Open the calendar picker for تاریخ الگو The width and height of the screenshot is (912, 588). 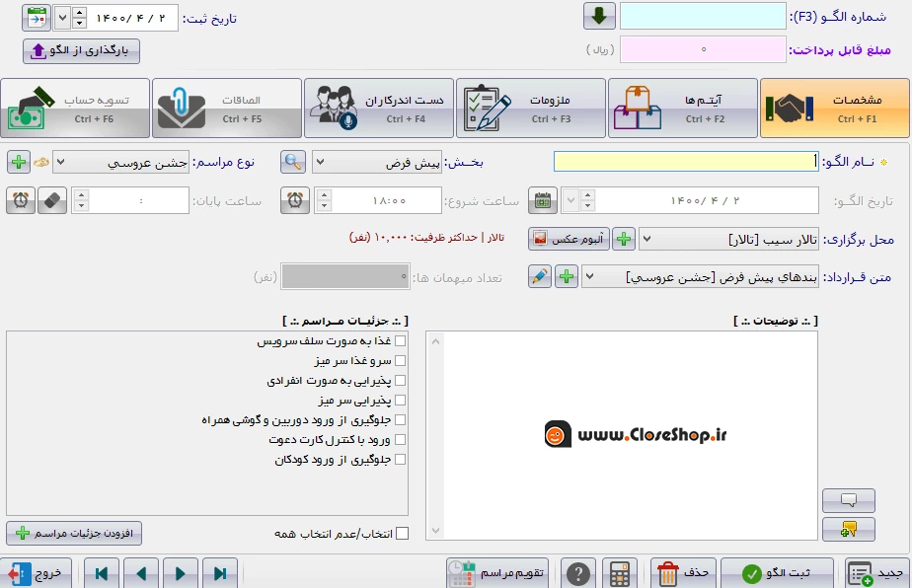pyautogui.click(x=543, y=200)
